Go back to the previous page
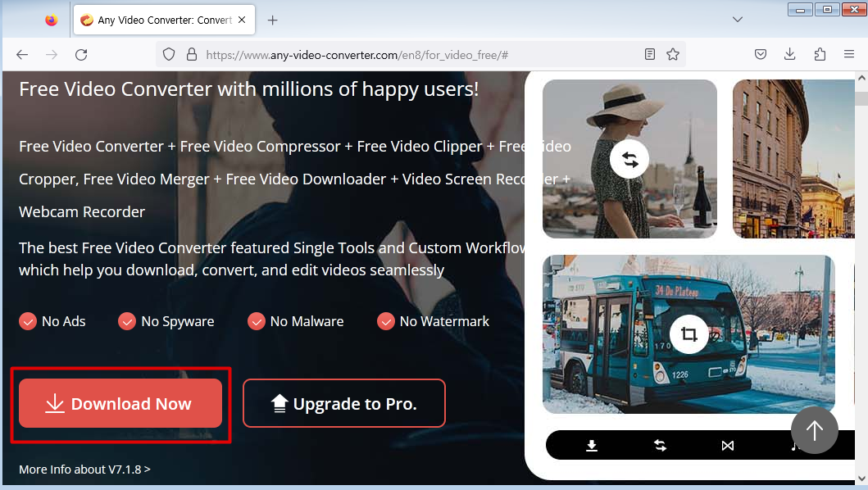868x490 pixels. tap(22, 54)
